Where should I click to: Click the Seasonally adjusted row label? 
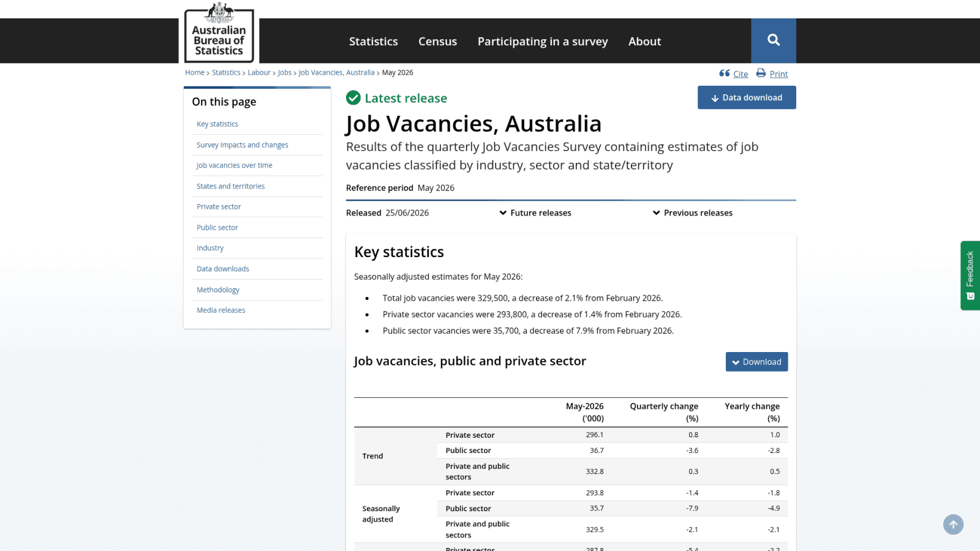(x=381, y=514)
